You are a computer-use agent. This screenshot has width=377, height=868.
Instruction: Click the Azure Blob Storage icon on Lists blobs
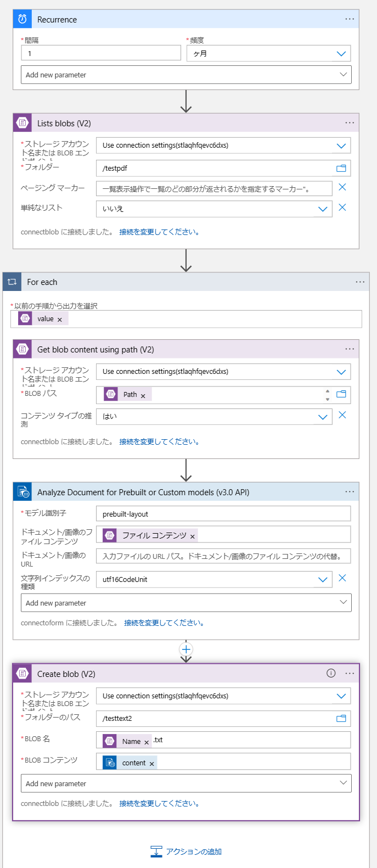21,122
